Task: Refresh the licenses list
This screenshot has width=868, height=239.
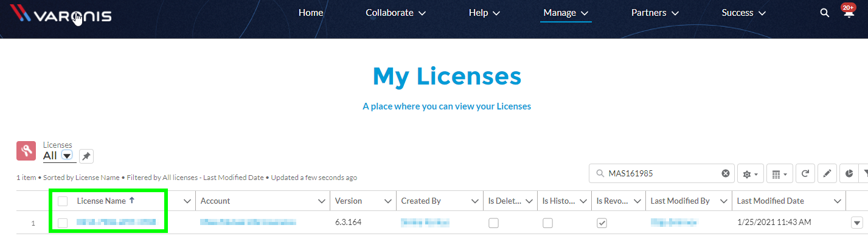Action: (x=805, y=174)
